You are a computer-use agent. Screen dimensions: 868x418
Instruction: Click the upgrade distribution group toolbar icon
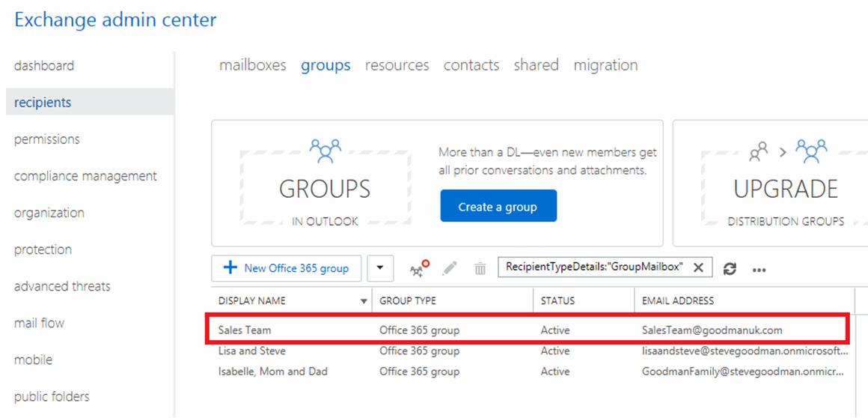(x=419, y=268)
